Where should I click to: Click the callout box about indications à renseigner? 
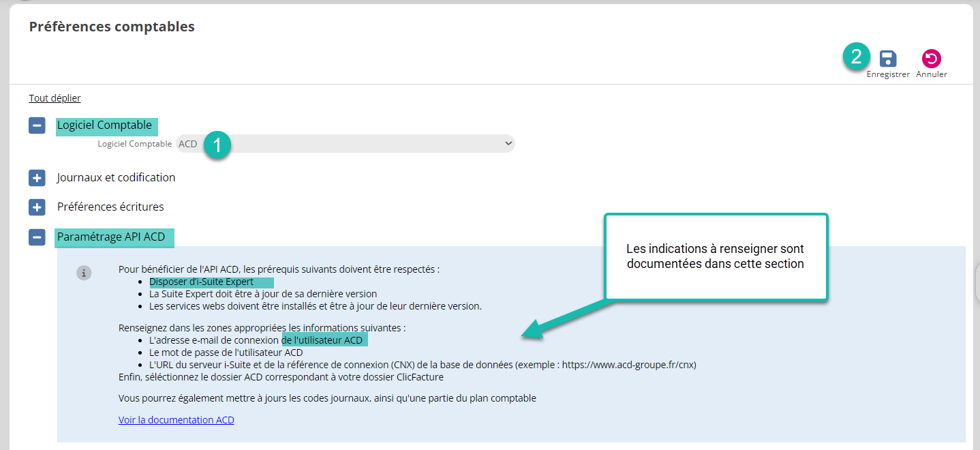(x=715, y=257)
